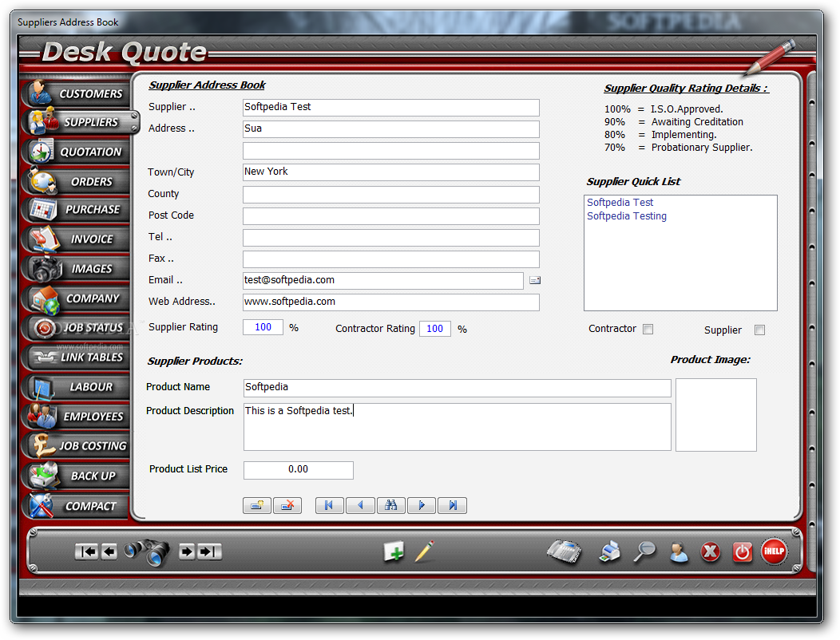The height and width of the screenshot is (640, 840).
Task: Go to previous supplier in bottom toolbar
Action: 109,551
